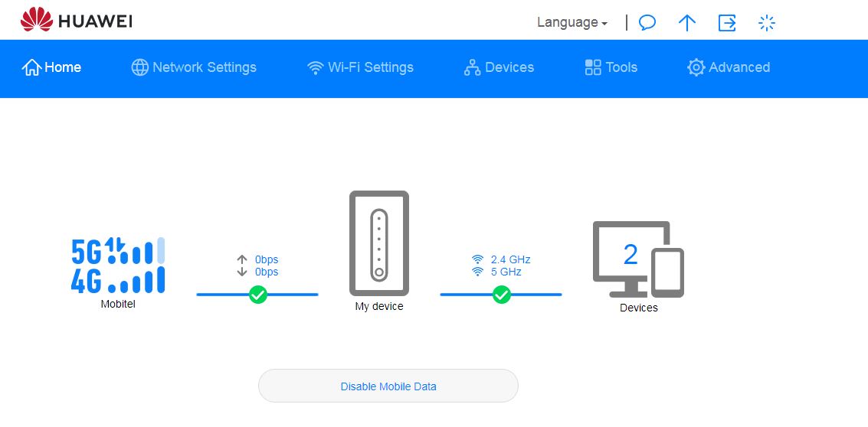Click the update upward arrow icon

point(687,23)
